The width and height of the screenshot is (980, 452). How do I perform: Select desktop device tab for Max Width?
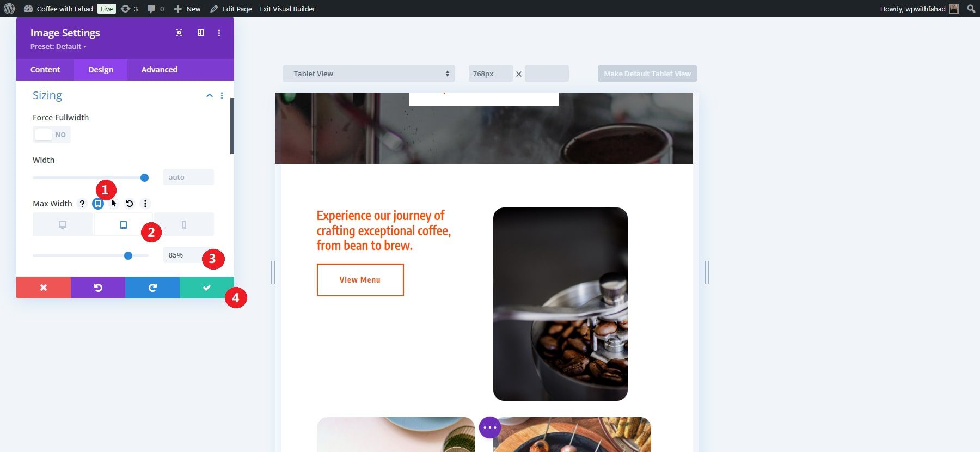pyautogui.click(x=63, y=224)
